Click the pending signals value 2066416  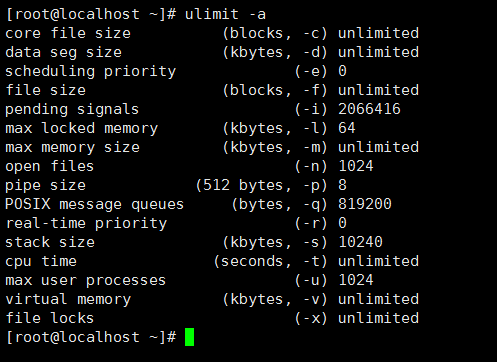(x=369, y=109)
